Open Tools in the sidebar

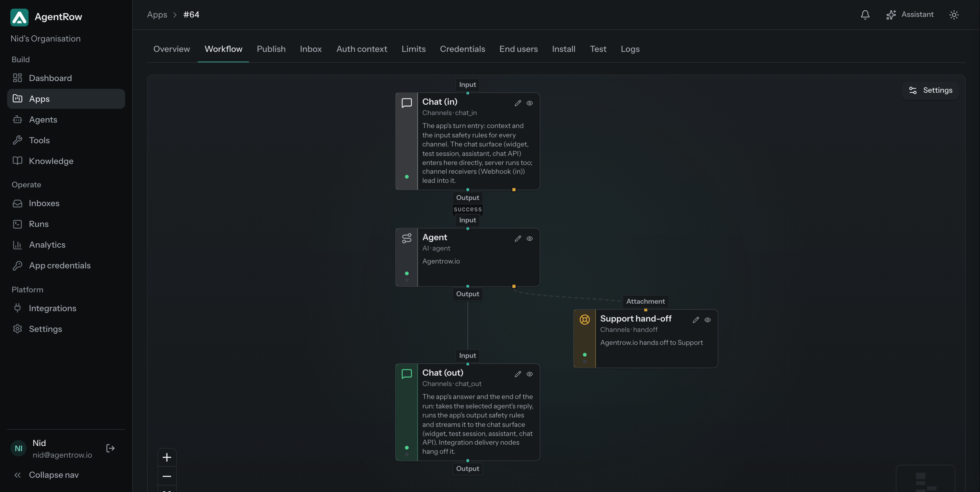pos(66,140)
